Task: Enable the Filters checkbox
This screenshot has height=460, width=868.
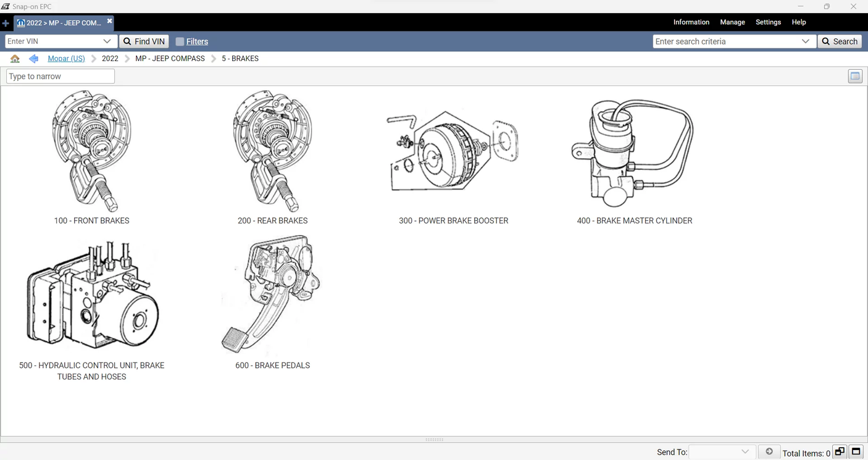Action: click(180, 41)
